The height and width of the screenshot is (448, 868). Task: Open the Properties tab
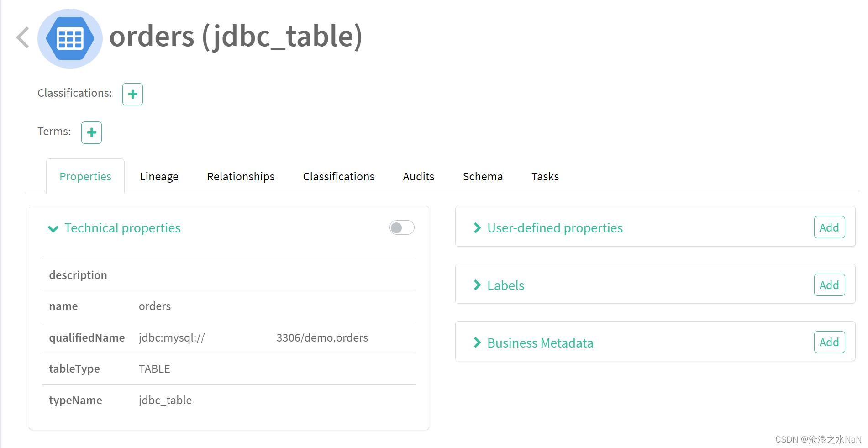click(85, 176)
